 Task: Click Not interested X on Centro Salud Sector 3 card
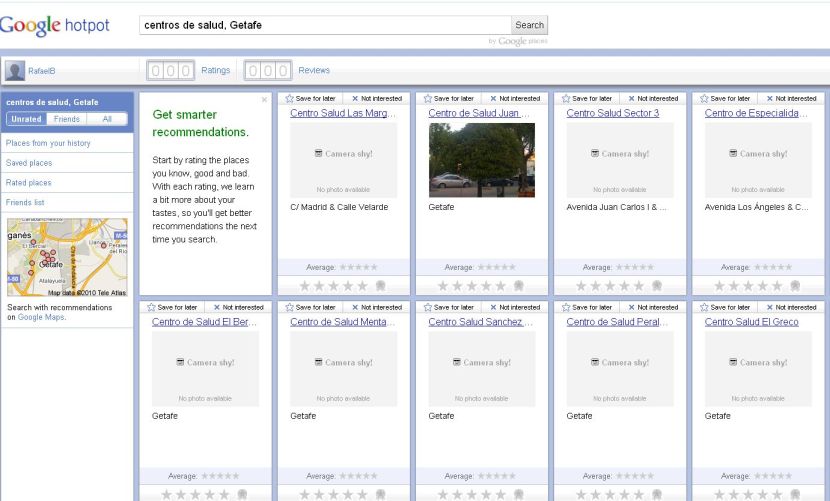click(x=629, y=99)
